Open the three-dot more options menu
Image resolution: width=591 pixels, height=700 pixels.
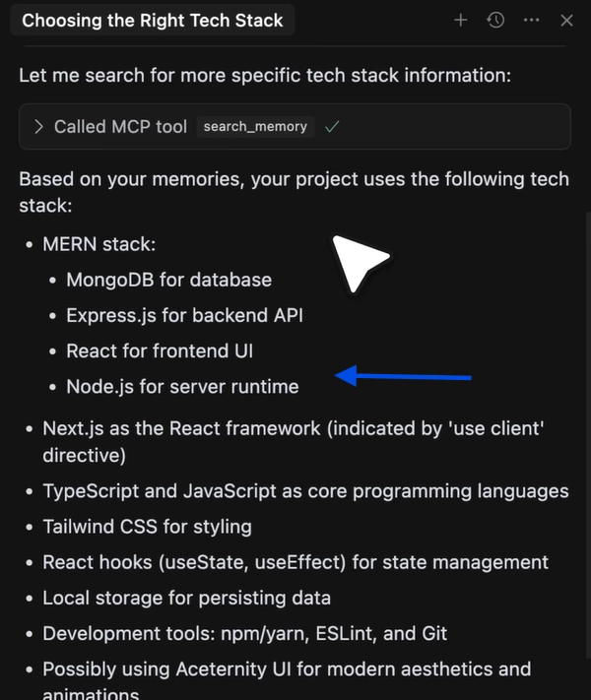click(531, 20)
